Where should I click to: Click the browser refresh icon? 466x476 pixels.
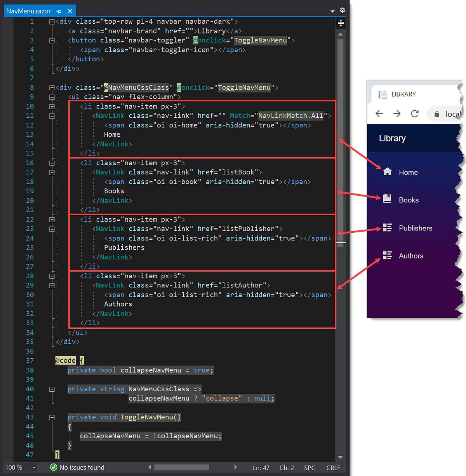click(415, 113)
